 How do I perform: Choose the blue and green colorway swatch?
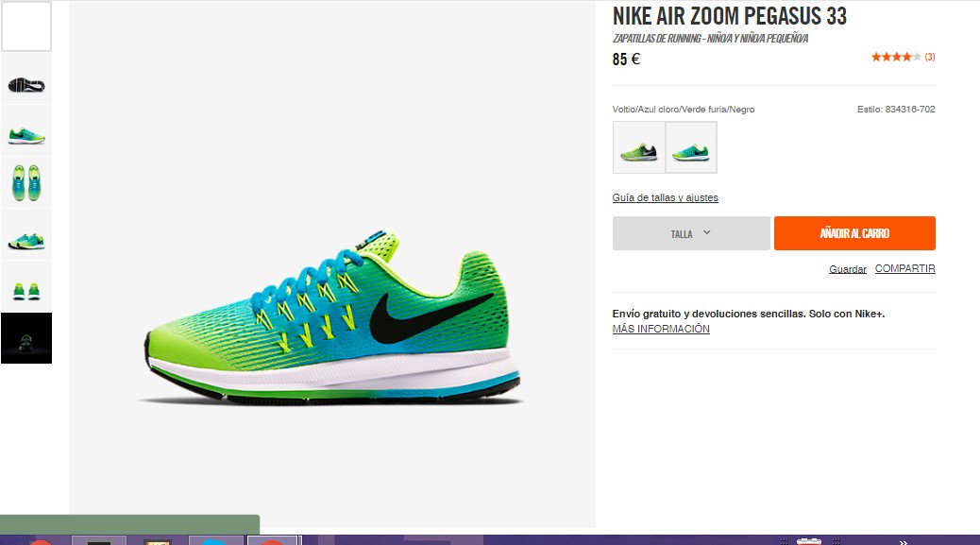pyautogui.click(x=691, y=146)
